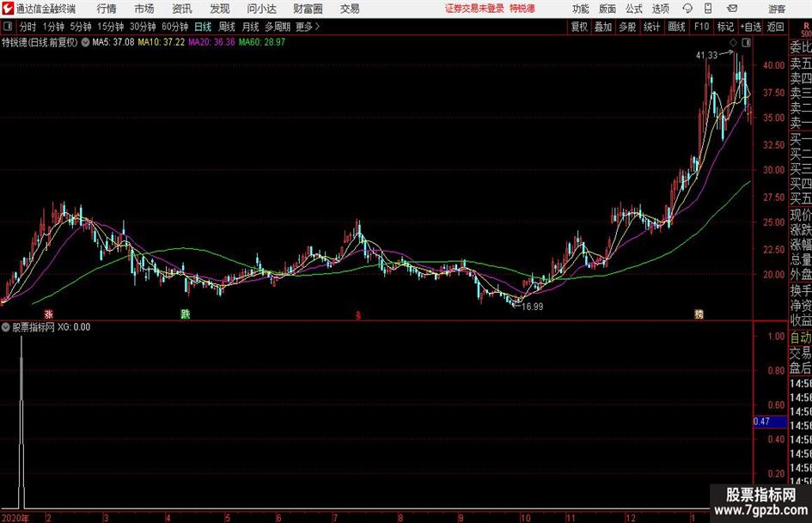Image resolution: width=812 pixels, height=523 pixels.
Task: Click the red $ marker below chart
Action: click(357, 315)
